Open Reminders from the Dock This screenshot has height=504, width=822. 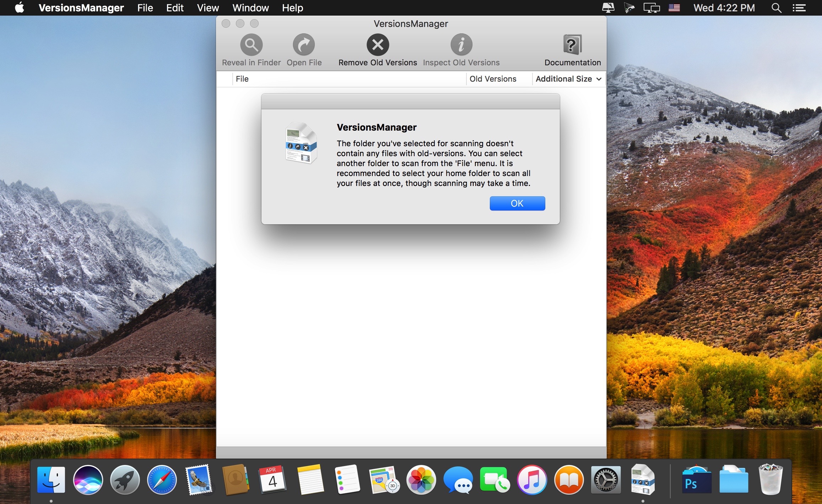pos(347,480)
